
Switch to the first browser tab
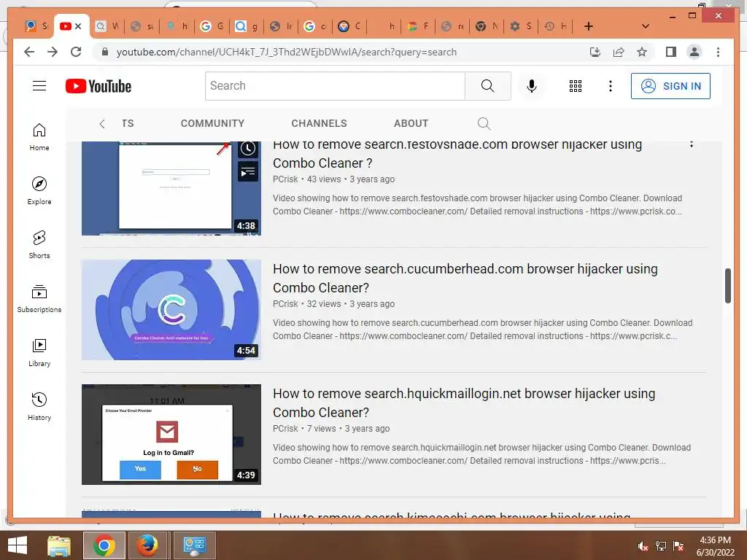point(36,26)
